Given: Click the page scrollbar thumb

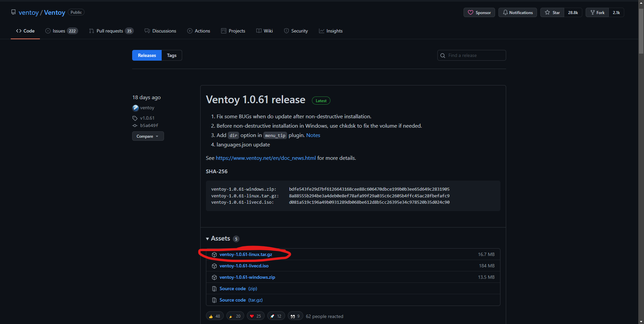Looking at the screenshot, I should (641, 31).
